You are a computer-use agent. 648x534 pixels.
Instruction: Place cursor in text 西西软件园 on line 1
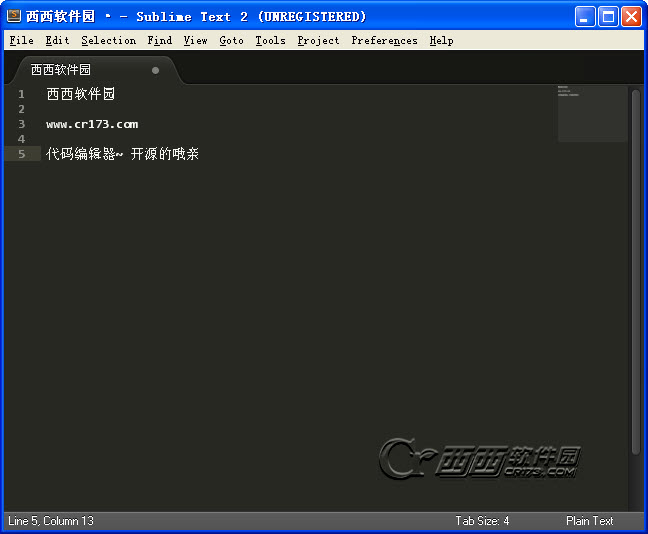coord(81,94)
